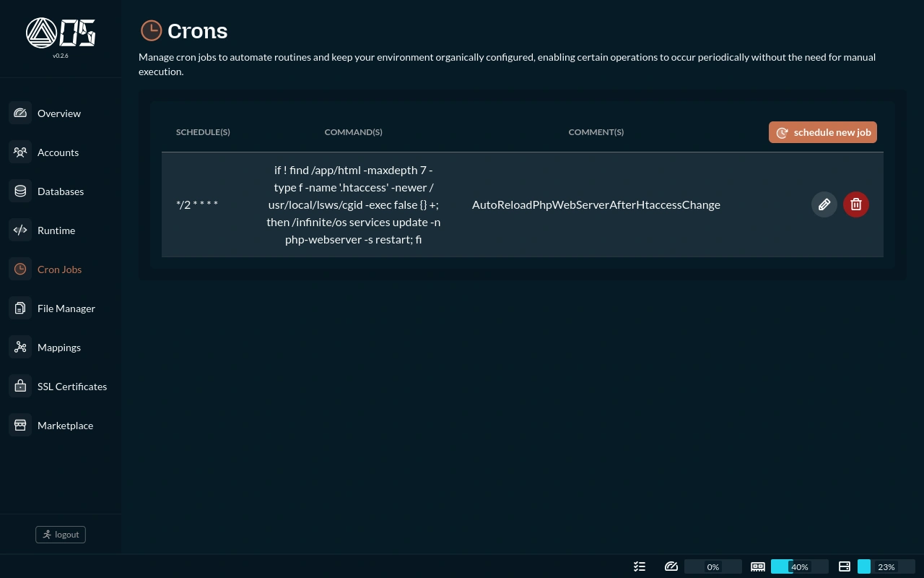The width and height of the screenshot is (924, 578).
Task: Click the memory RAM icon in footer
Action: (x=758, y=566)
